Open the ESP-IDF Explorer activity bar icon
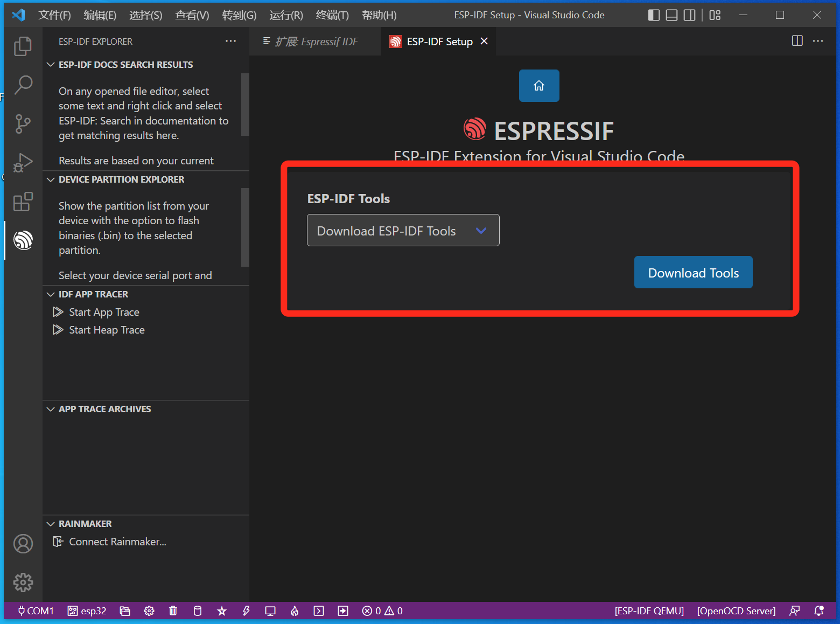 pos(23,240)
